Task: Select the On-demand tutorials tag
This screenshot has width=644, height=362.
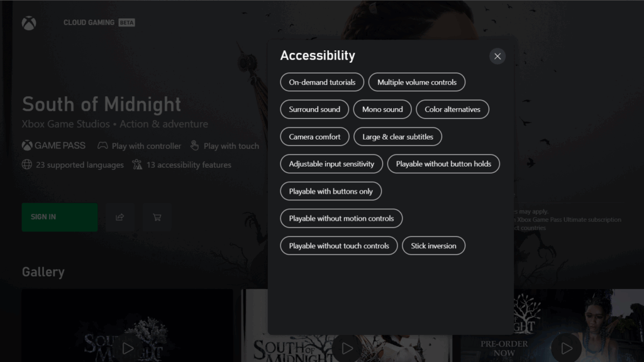Action: [x=322, y=82]
